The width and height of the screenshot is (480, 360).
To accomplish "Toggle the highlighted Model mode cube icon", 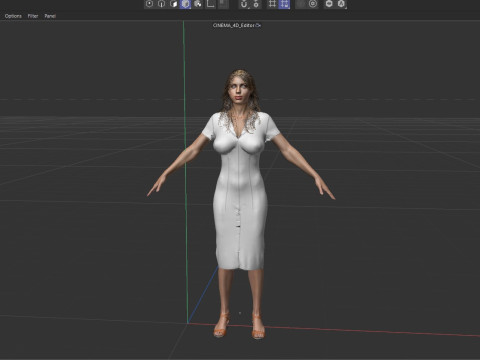I will [186, 4].
